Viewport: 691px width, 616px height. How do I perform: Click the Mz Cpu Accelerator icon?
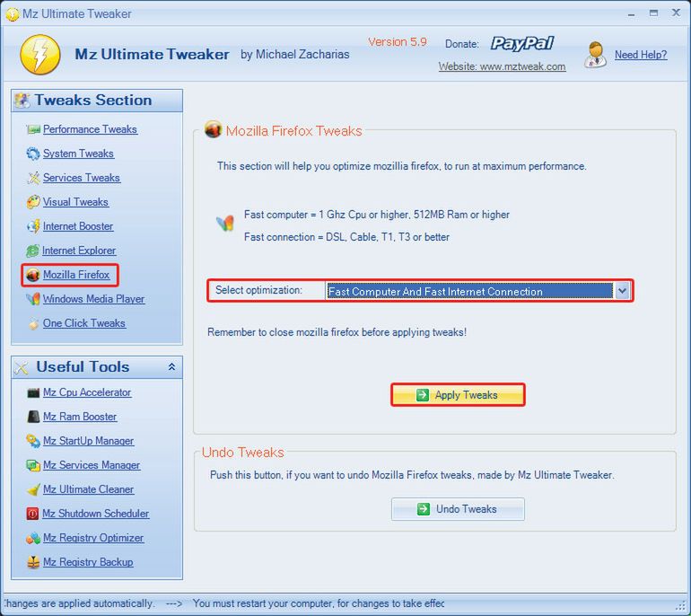[33, 392]
